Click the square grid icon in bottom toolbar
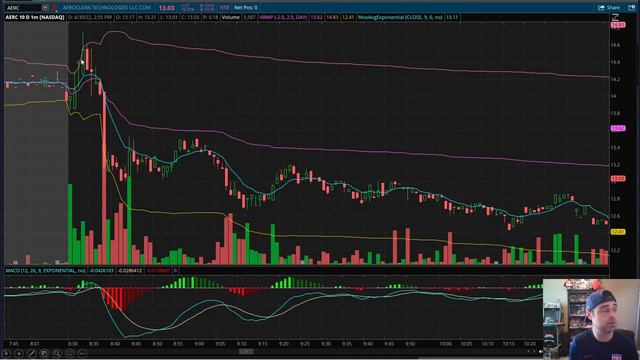 (69, 353)
